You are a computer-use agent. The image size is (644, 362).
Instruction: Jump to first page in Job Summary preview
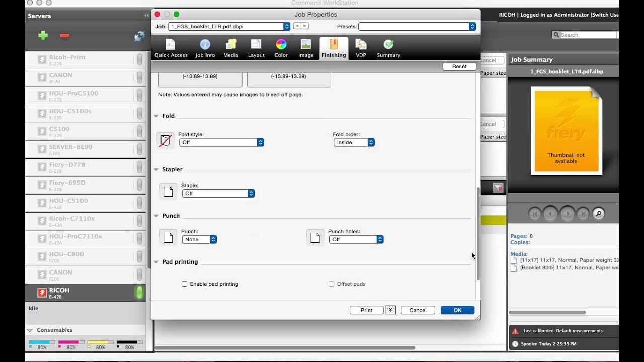tap(535, 214)
